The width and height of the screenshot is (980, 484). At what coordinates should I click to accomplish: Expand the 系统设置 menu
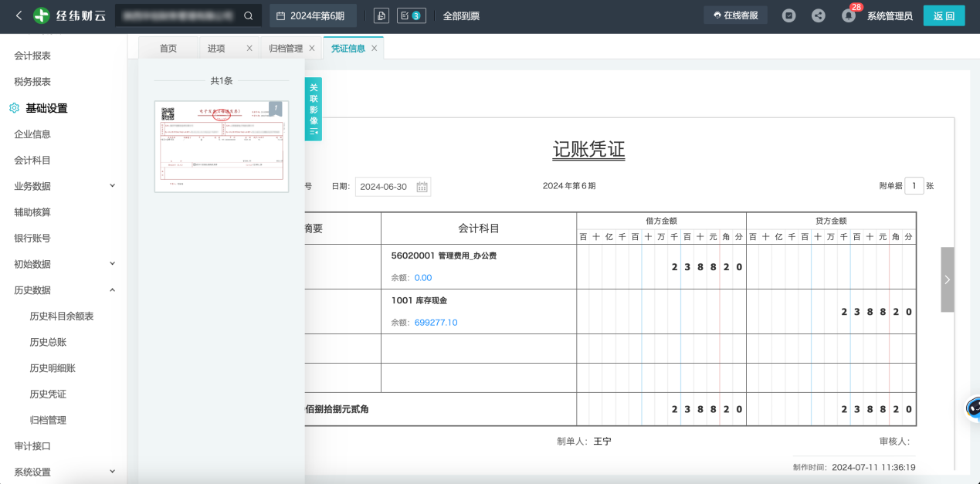tap(112, 472)
